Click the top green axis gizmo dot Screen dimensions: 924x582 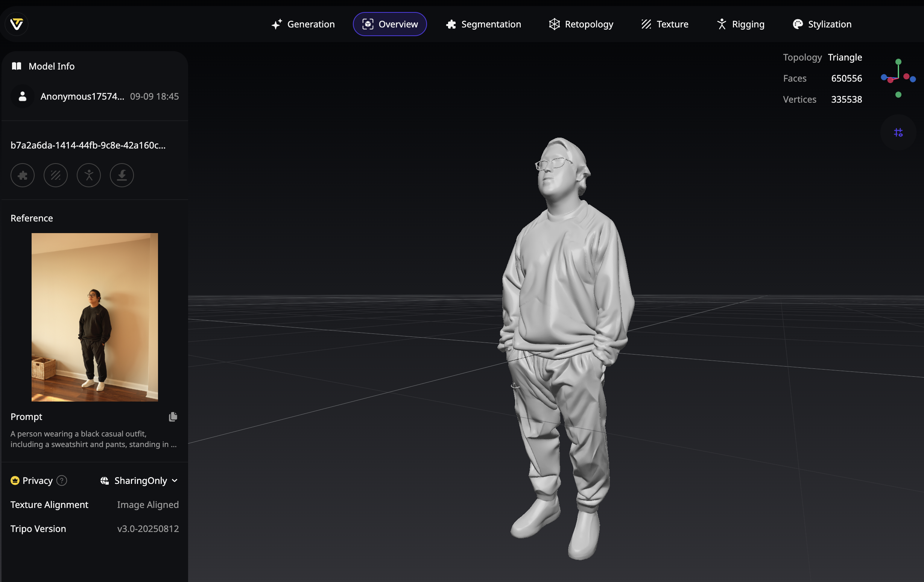[x=898, y=62]
